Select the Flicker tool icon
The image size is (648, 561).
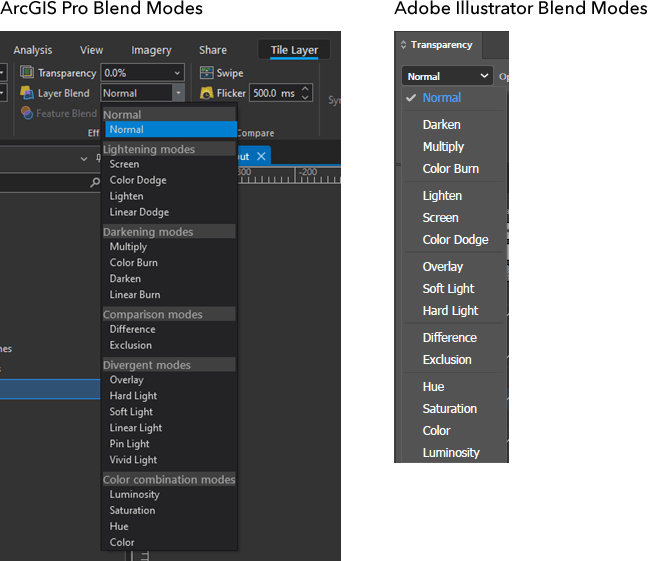[x=206, y=93]
